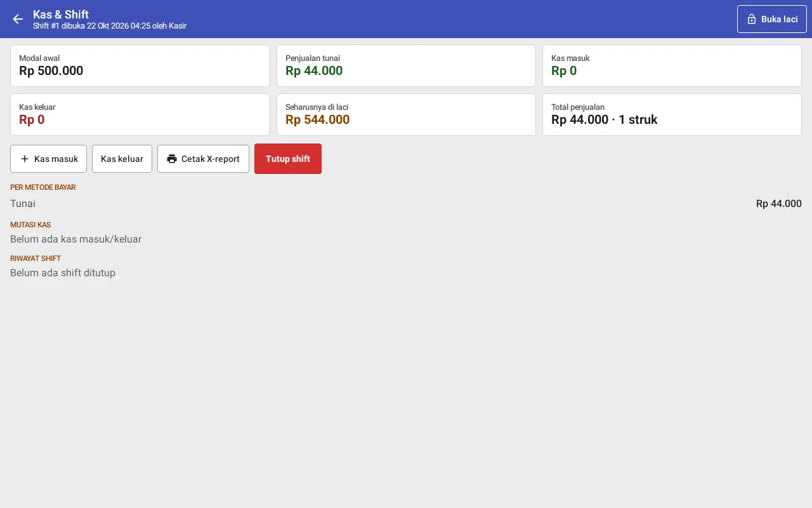Select the Kas masuk Rp 0 card
The image size is (812, 508).
672,65
